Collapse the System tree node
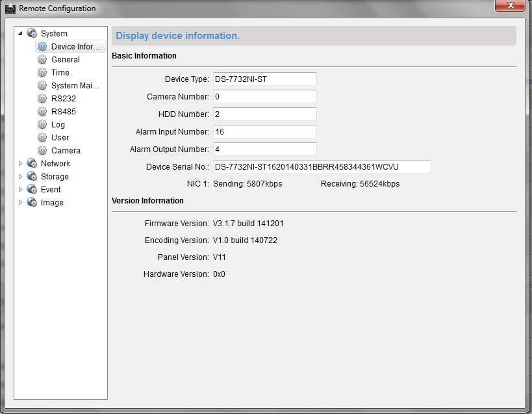Viewport: 532px width, 414px height. click(20, 33)
